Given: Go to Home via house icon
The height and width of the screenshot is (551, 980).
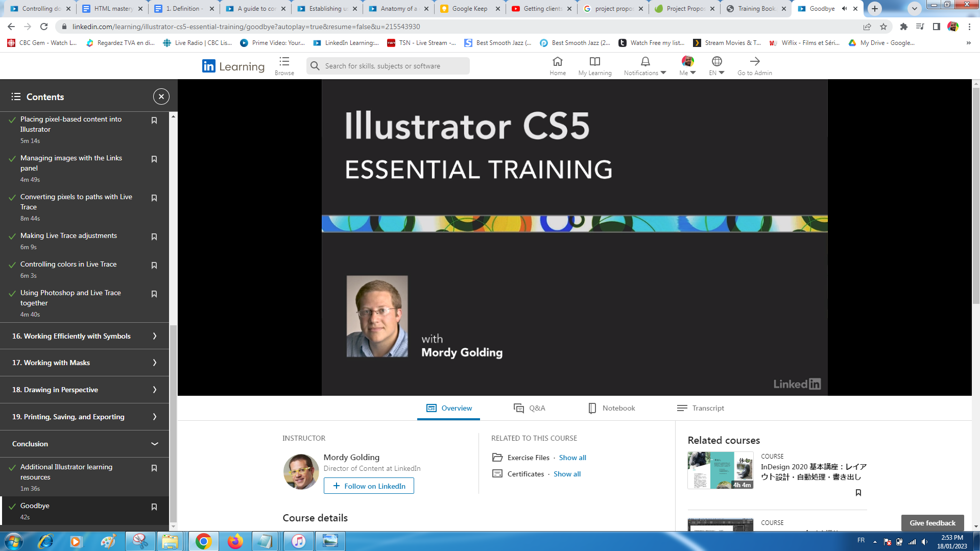Looking at the screenshot, I should coord(557,62).
